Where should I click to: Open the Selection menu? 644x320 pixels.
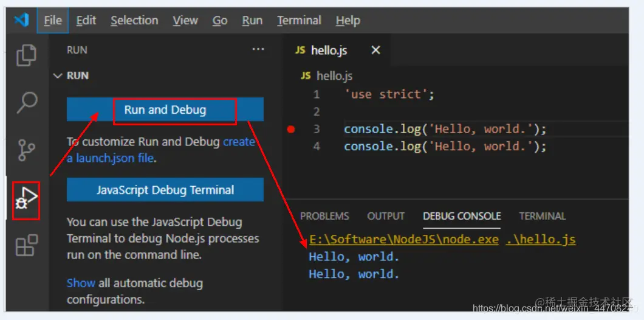[134, 20]
